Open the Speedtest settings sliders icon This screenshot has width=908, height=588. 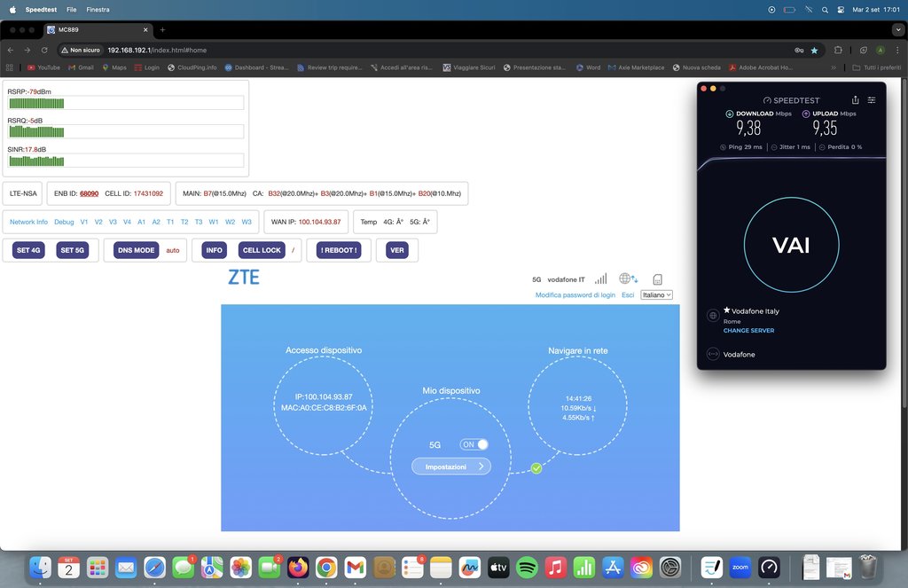point(872,100)
